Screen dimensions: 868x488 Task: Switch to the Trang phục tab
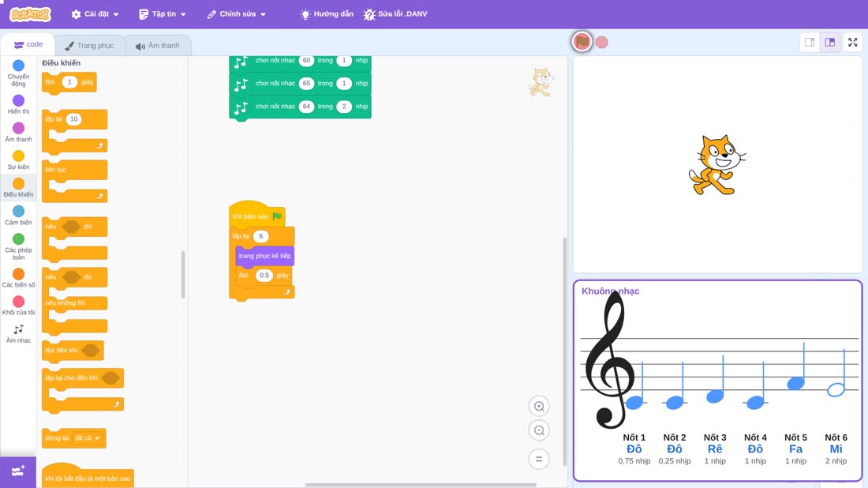tap(89, 46)
